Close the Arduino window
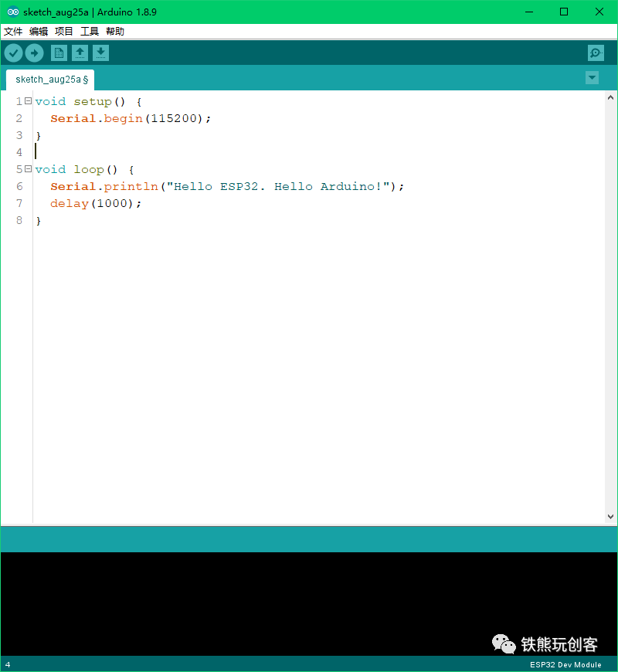This screenshot has width=618, height=672. [599, 12]
